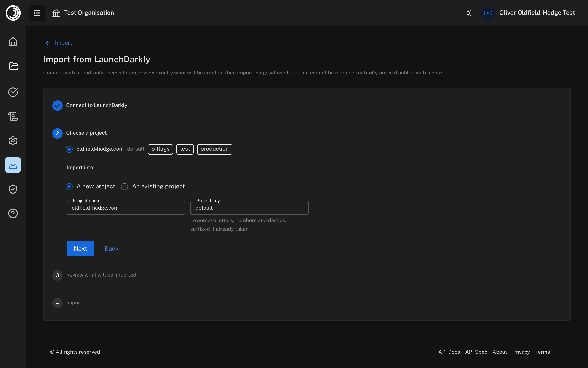Open the Terms footer link
This screenshot has height=368, width=588.
coord(542,352)
